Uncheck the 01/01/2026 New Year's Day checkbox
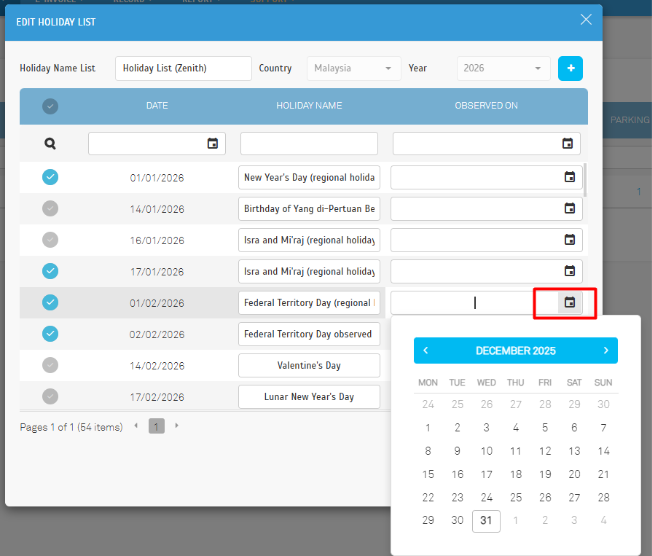 [x=50, y=177]
